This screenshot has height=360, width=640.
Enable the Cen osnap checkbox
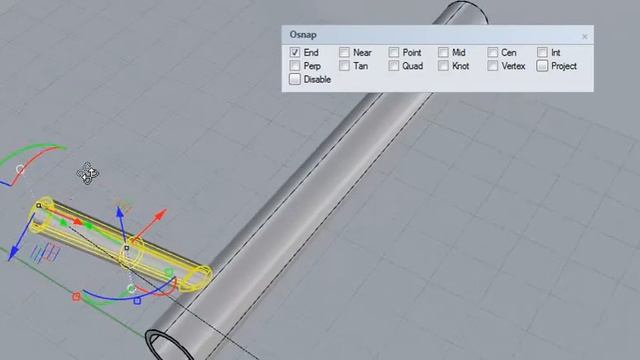(x=493, y=52)
